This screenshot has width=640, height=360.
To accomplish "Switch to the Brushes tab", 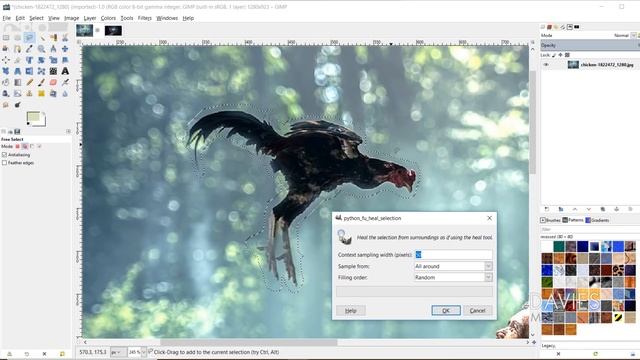I will [550, 220].
